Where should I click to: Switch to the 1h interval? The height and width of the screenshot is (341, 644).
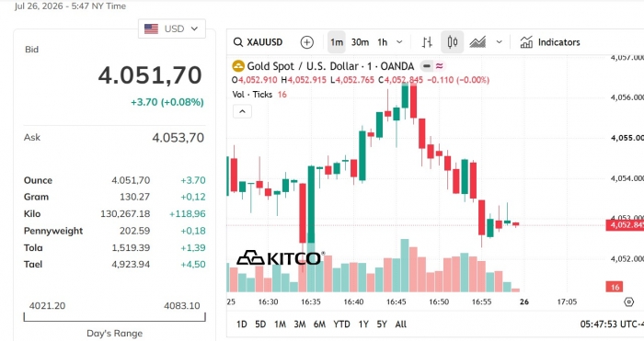[x=383, y=42]
